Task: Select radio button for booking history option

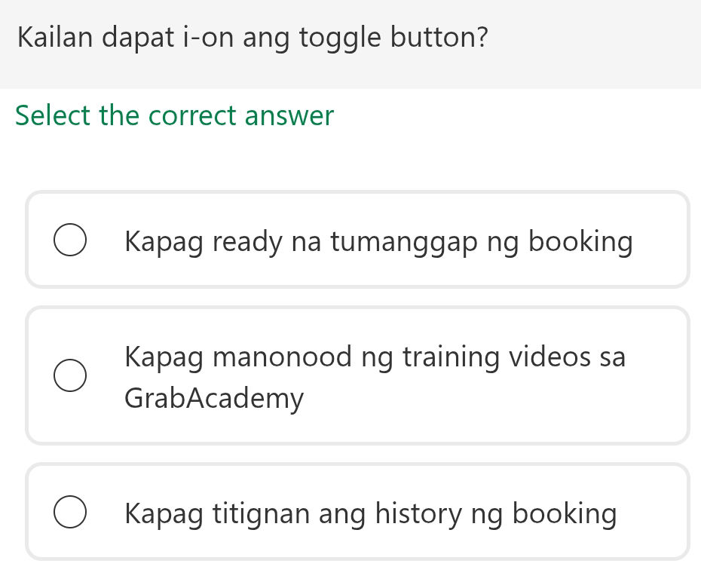Action: (x=70, y=510)
